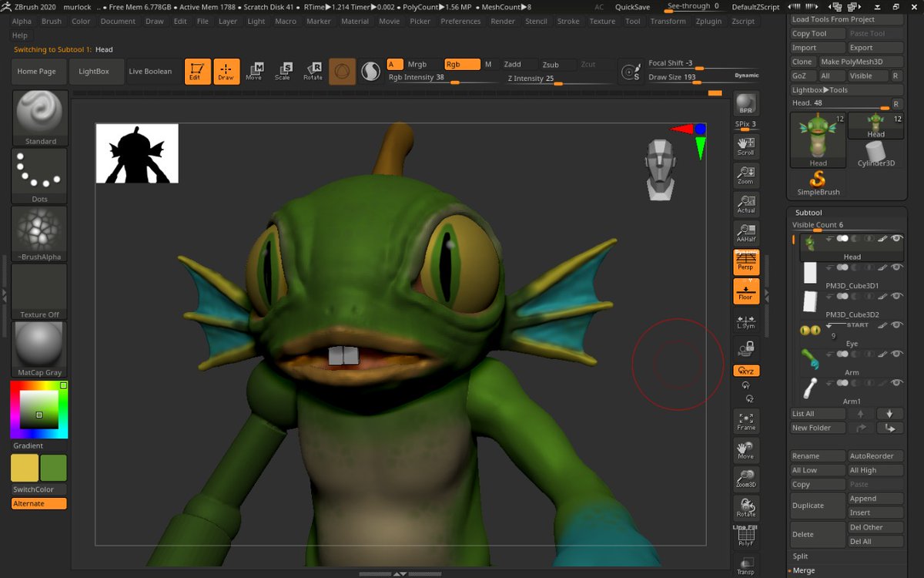924x578 pixels.
Task: Open the MatCap Gray material picker
Action: [39, 349]
